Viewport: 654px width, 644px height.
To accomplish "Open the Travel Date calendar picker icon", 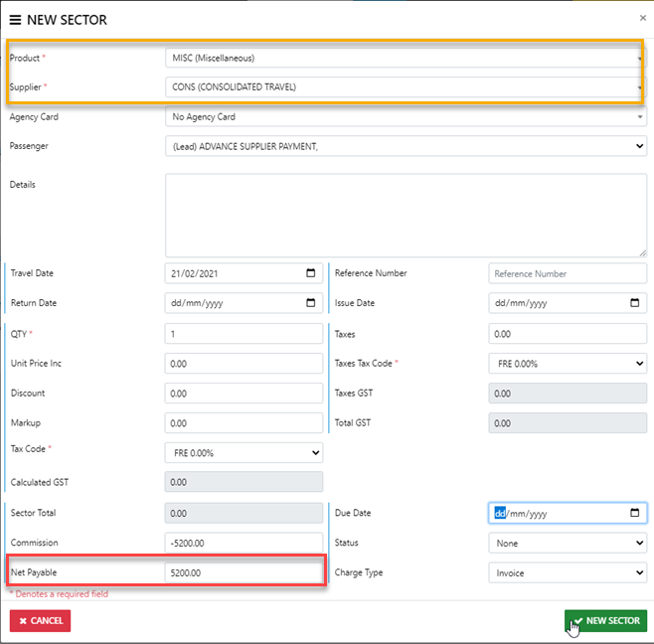I will click(310, 273).
